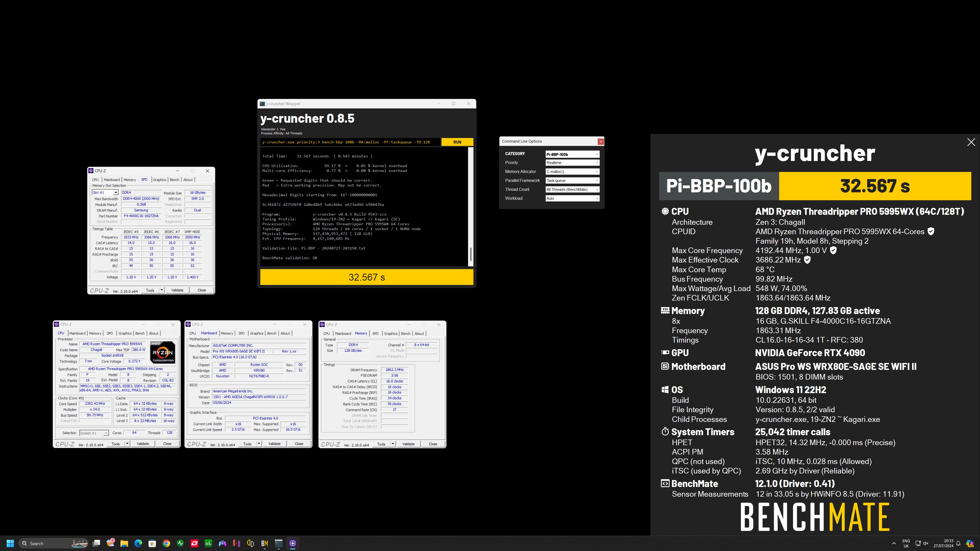Viewport: 980px width, 551px height.
Task: Open the green bar-chart taskbar app
Action: [x=209, y=543]
